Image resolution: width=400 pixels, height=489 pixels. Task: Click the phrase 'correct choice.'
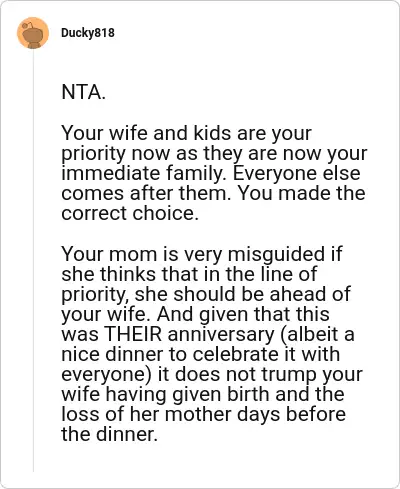coord(130,213)
